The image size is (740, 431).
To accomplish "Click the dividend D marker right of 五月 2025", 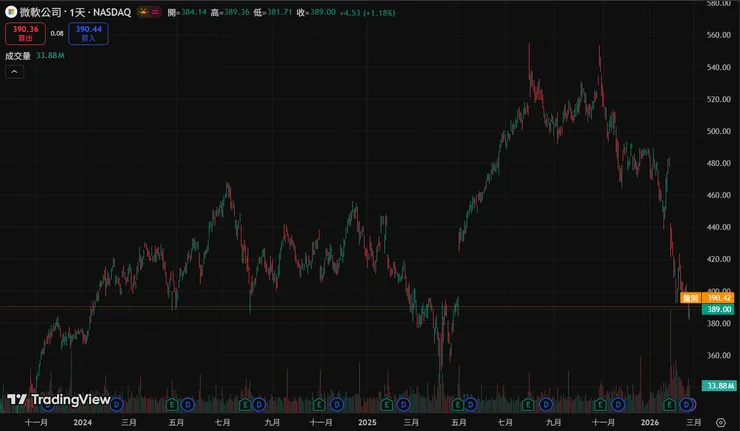I will [471, 405].
